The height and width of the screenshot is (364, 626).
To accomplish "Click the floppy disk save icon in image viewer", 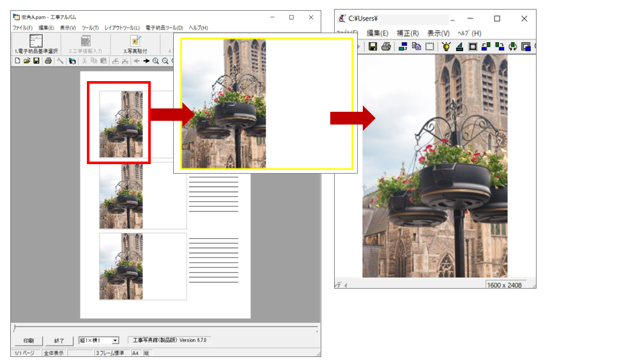I will click(372, 46).
